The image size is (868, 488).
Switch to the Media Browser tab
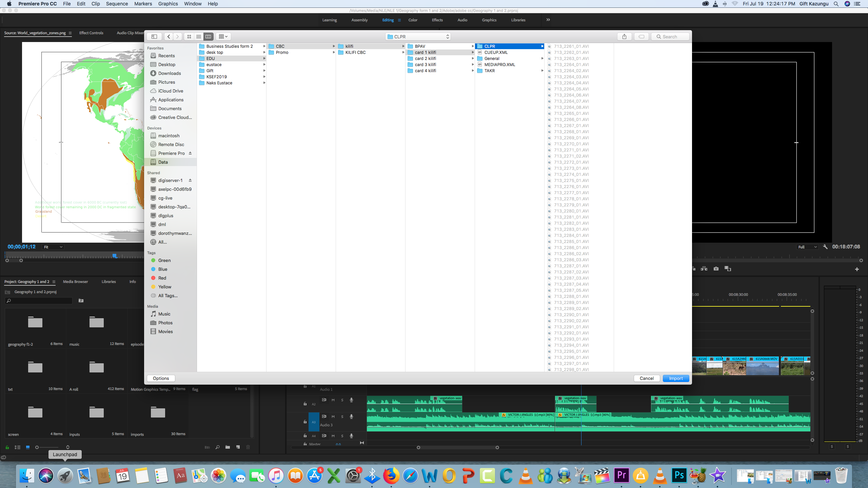[75, 282]
